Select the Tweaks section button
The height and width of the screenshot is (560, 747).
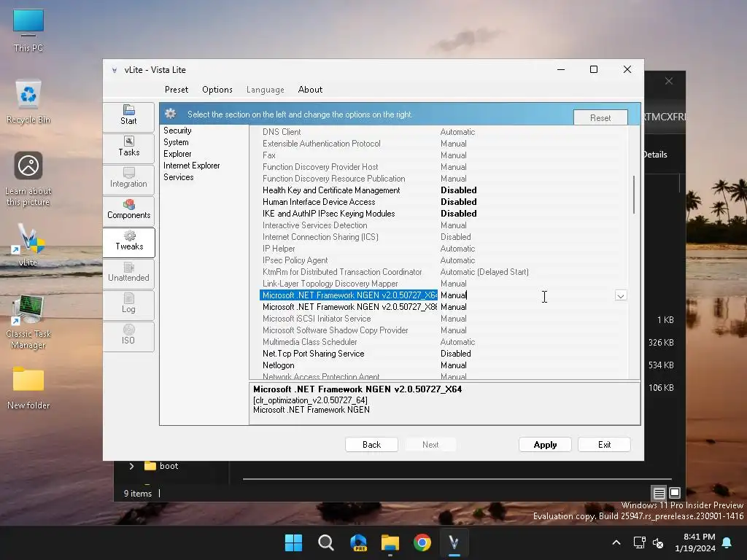pos(128,241)
